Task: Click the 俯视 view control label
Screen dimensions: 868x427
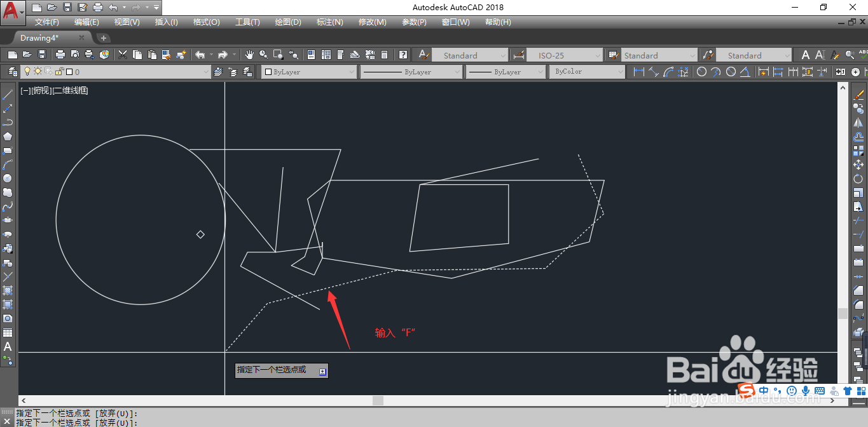Action: [42, 90]
